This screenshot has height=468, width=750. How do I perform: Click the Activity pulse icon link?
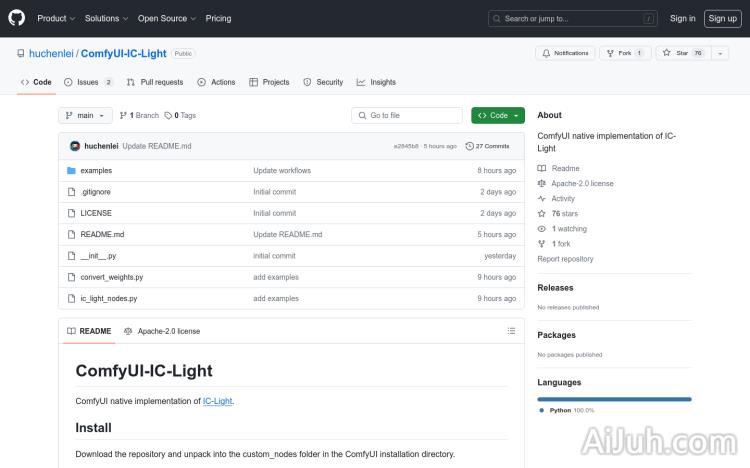pos(542,199)
